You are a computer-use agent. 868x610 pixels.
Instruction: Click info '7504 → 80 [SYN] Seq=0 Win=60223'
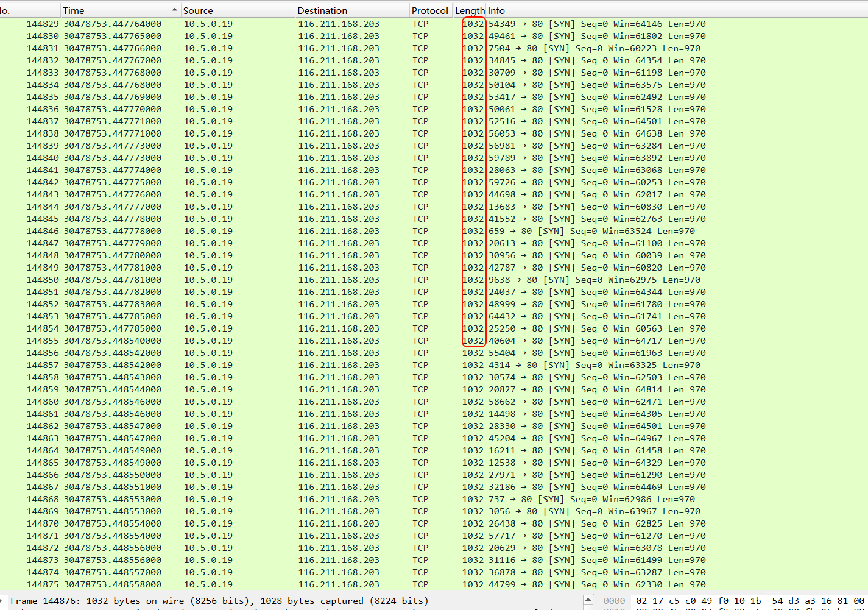pyautogui.click(x=573, y=48)
